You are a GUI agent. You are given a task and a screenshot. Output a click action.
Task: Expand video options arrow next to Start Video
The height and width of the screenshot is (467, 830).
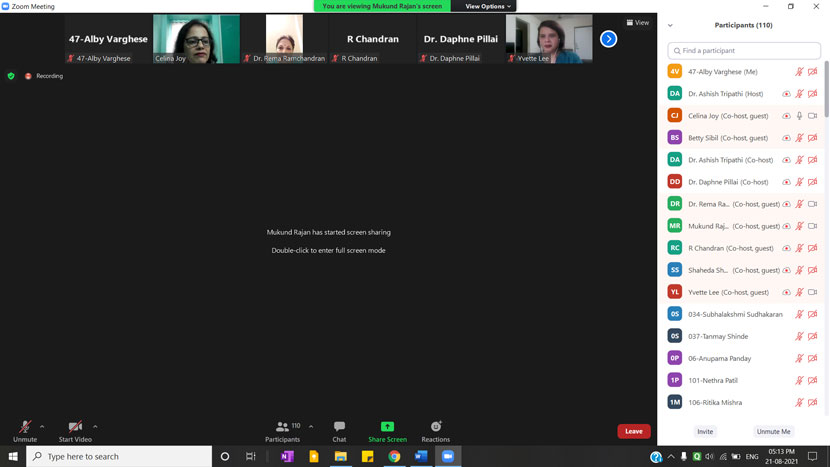95,426
